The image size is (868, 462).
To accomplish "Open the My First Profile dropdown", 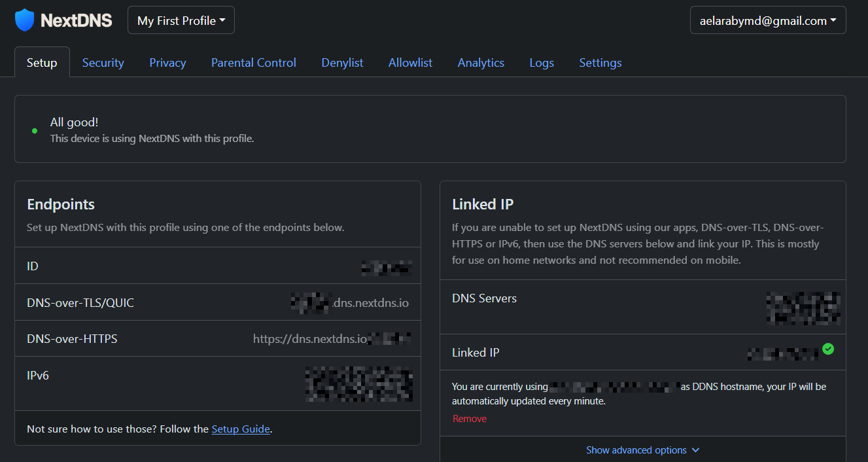I will click(x=181, y=20).
